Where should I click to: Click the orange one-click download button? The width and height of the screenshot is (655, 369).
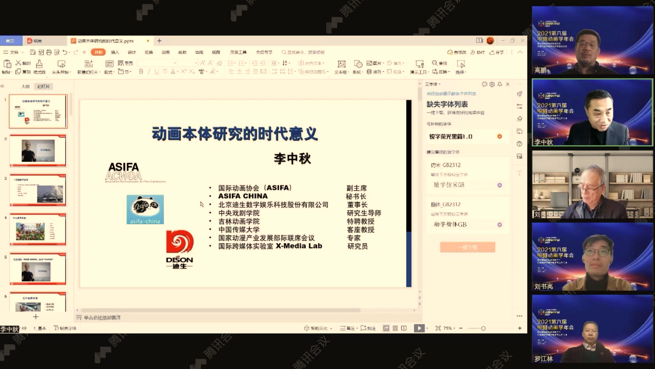[467, 247]
